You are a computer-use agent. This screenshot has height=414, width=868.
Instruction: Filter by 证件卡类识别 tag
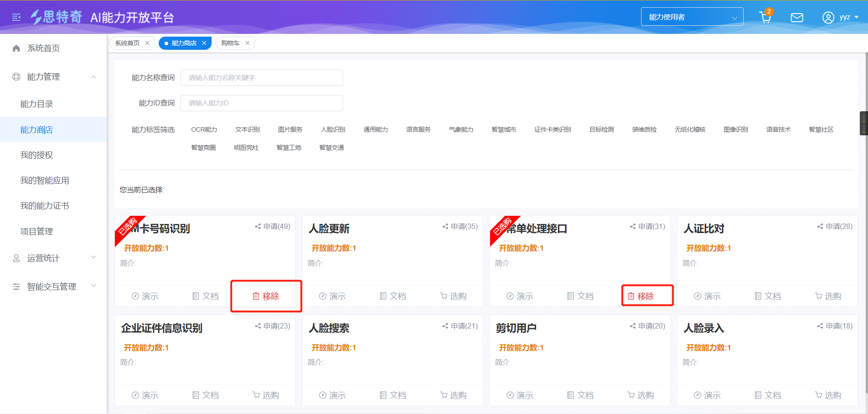coord(552,129)
